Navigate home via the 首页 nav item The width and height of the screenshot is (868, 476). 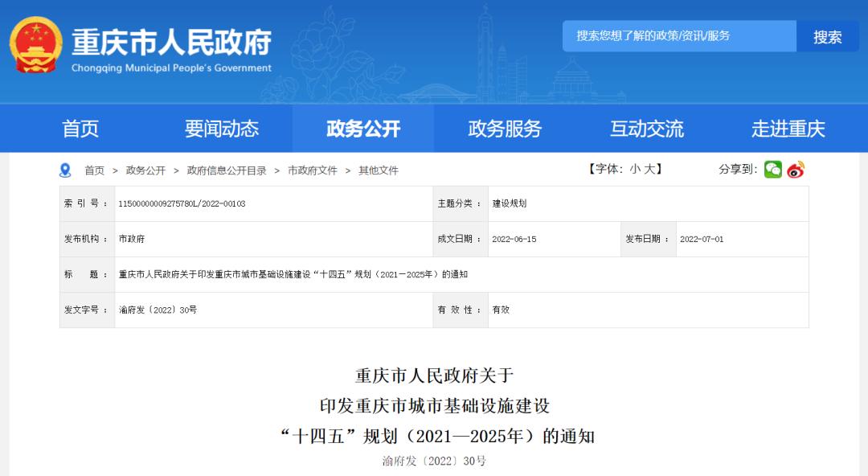81,129
